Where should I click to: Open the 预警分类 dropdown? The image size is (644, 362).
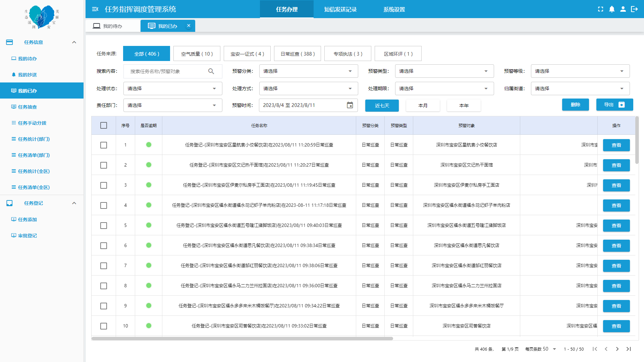(309, 71)
